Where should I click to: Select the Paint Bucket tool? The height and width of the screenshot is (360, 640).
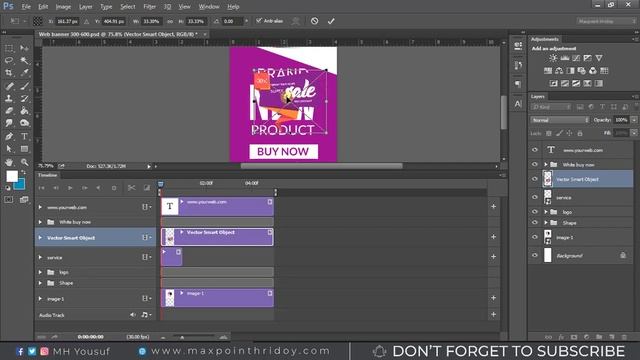point(24,111)
